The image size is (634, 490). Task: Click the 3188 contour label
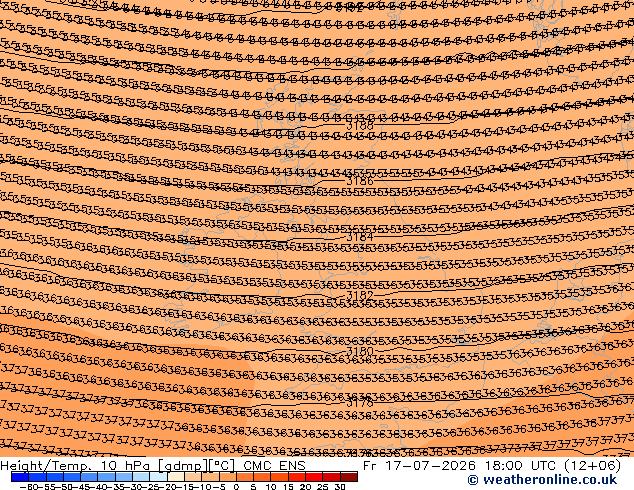pyautogui.click(x=360, y=126)
